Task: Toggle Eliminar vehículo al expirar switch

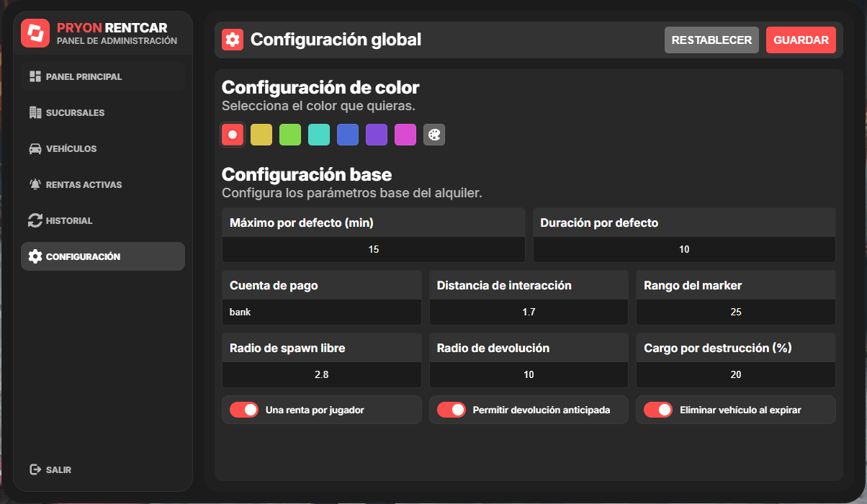Action: coord(658,410)
